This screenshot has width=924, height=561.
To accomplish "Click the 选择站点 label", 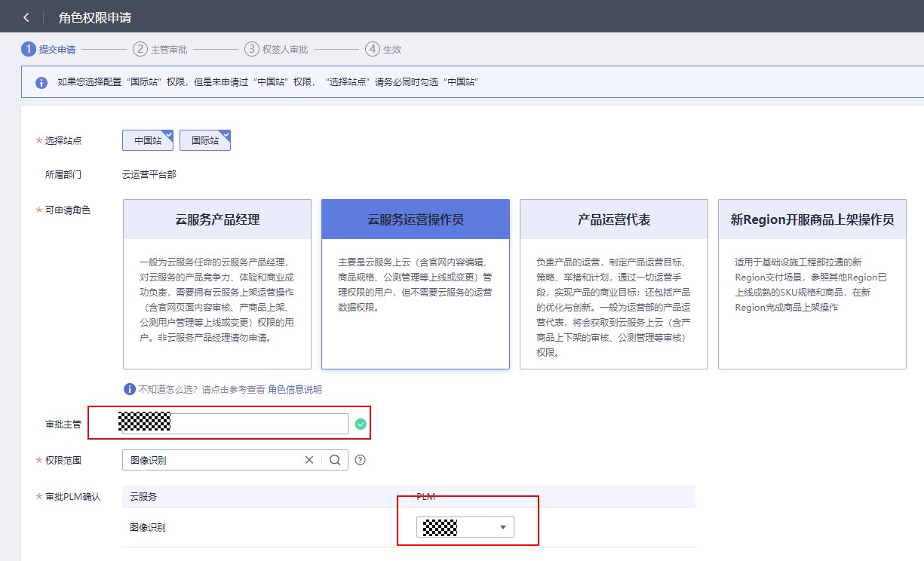I will pos(63,141).
